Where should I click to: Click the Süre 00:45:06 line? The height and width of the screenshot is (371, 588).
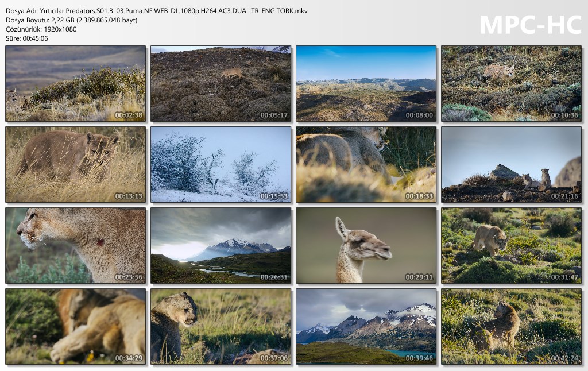(x=27, y=38)
